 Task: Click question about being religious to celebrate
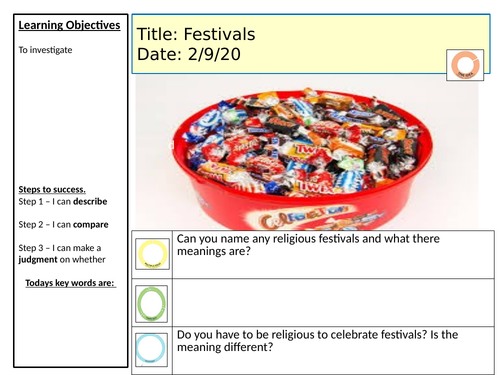(317, 341)
